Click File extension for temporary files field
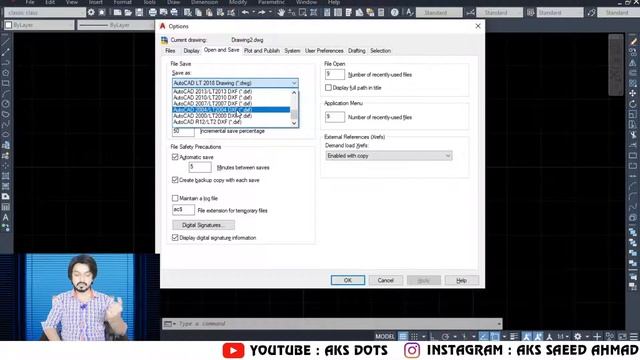The image size is (640, 360). pyautogui.click(x=183, y=210)
